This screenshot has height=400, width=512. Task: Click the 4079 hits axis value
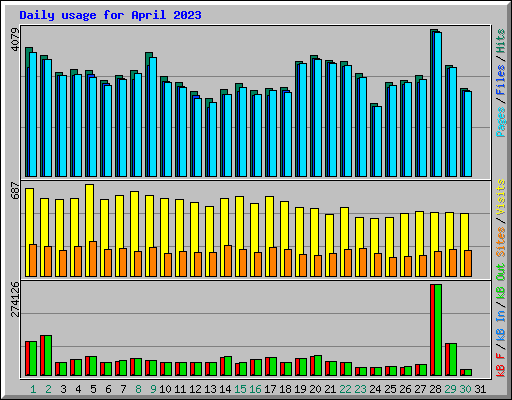coord(16,40)
